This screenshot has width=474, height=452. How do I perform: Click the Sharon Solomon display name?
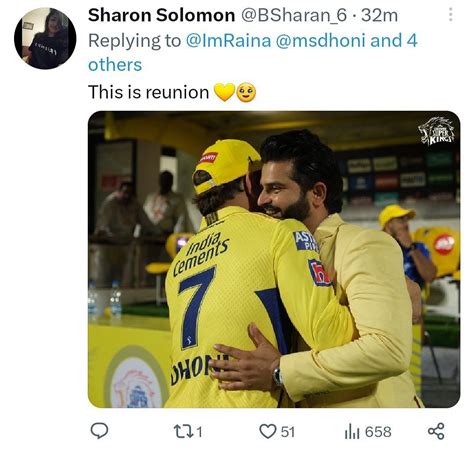tap(161, 15)
